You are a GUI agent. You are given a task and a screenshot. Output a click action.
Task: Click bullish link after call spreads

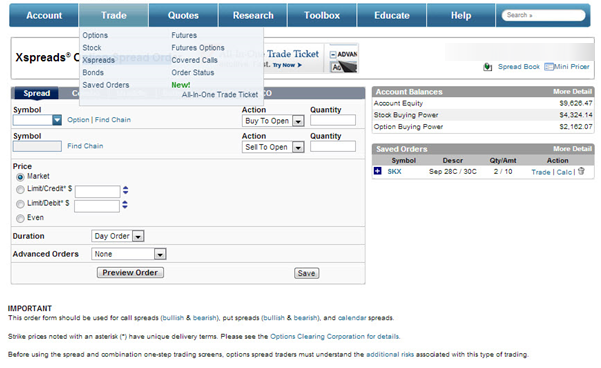coord(172,318)
